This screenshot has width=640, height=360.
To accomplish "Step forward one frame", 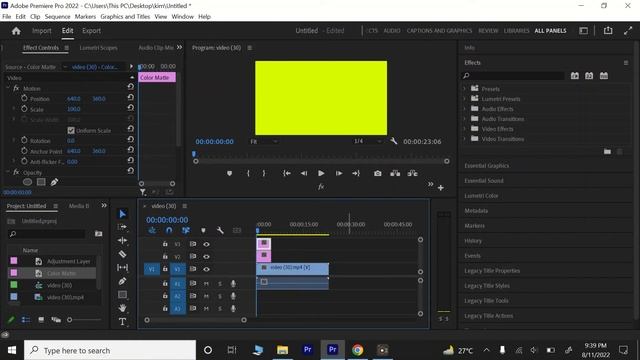I will pos(339,173).
